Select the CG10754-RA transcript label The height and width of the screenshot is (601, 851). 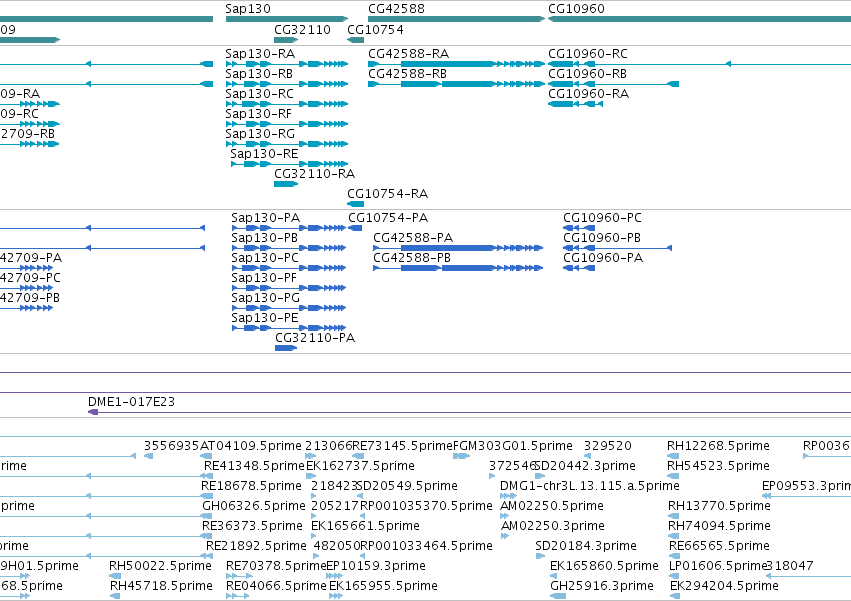(388, 194)
